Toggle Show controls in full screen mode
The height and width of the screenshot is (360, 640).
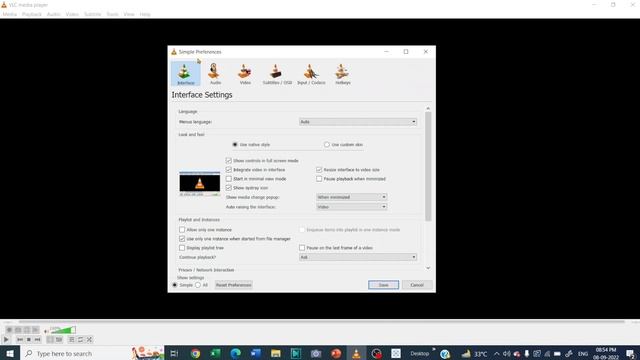coord(229,160)
